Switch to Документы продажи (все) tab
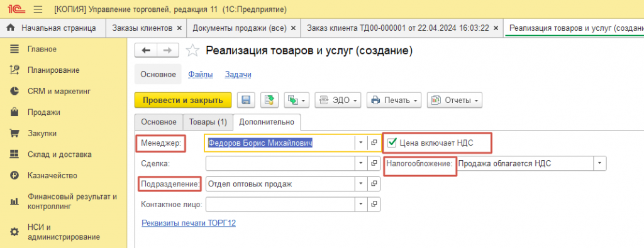The height and width of the screenshot is (248, 644). coord(240,28)
